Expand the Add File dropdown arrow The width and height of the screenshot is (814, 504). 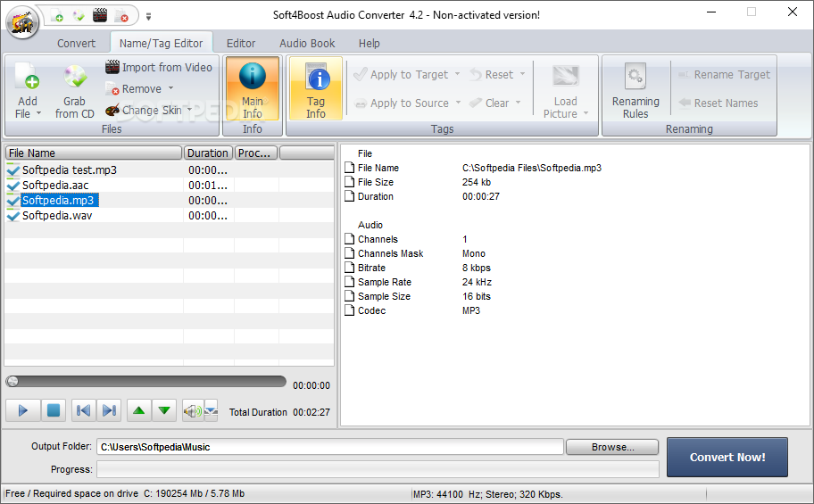[38, 113]
